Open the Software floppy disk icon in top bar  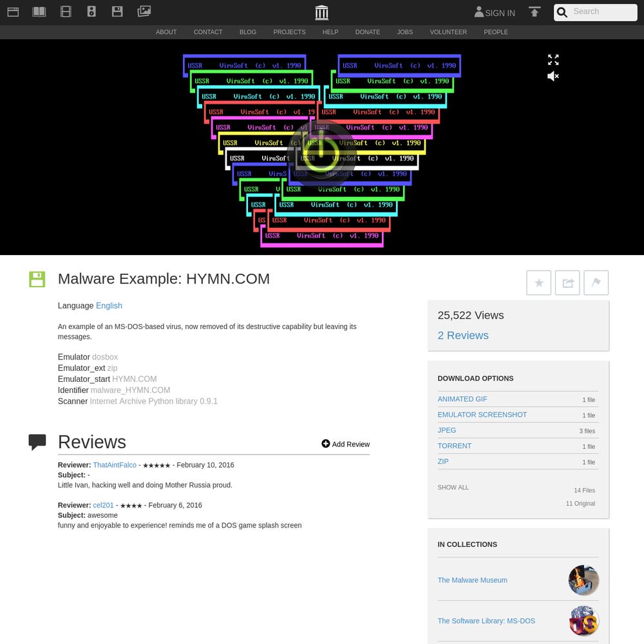pos(117,12)
